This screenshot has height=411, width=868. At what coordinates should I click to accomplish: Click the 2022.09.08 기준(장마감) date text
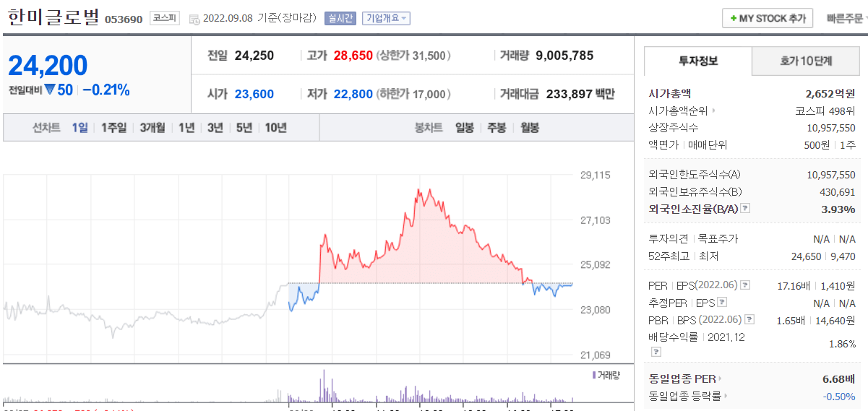[x=261, y=18]
